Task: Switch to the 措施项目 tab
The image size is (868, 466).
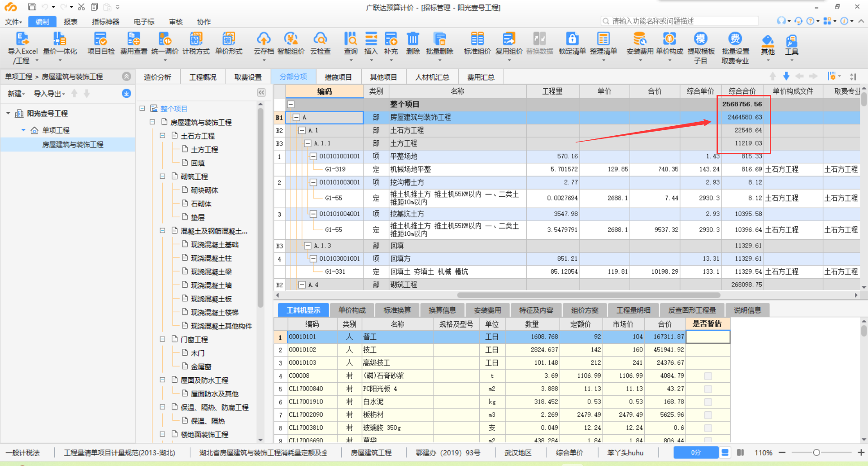Action: (x=338, y=77)
